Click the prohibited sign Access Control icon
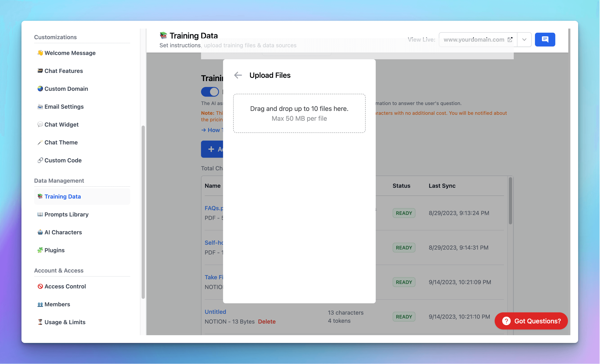This screenshot has height=364, width=600. click(40, 286)
